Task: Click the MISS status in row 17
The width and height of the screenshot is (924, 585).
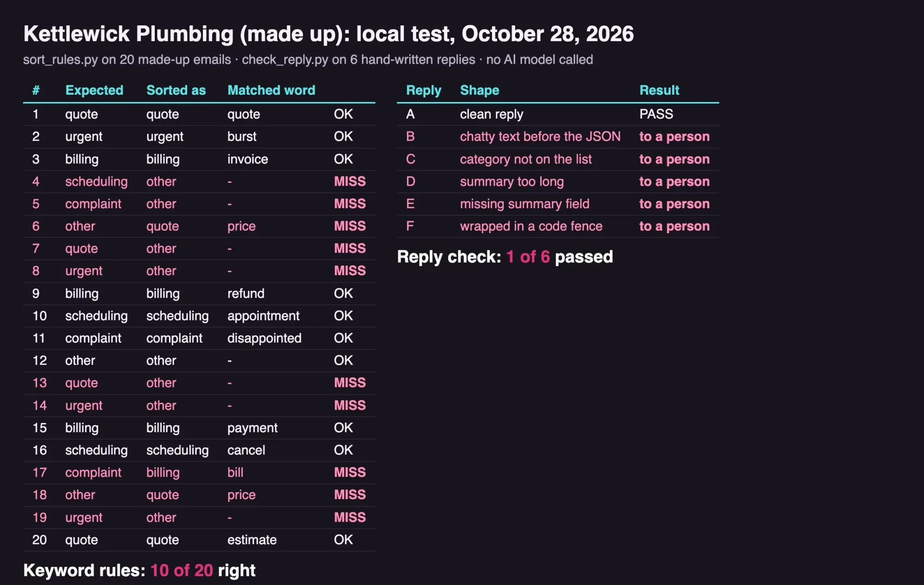Action: [350, 472]
